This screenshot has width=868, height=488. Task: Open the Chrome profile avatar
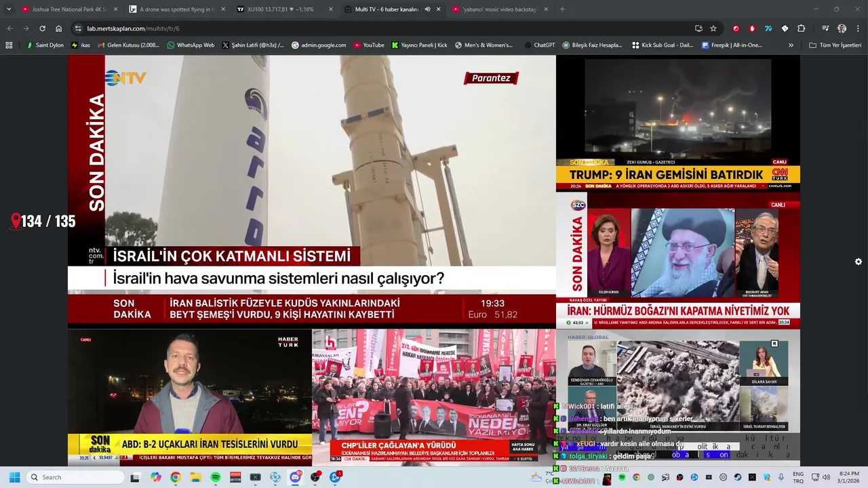click(x=842, y=28)
